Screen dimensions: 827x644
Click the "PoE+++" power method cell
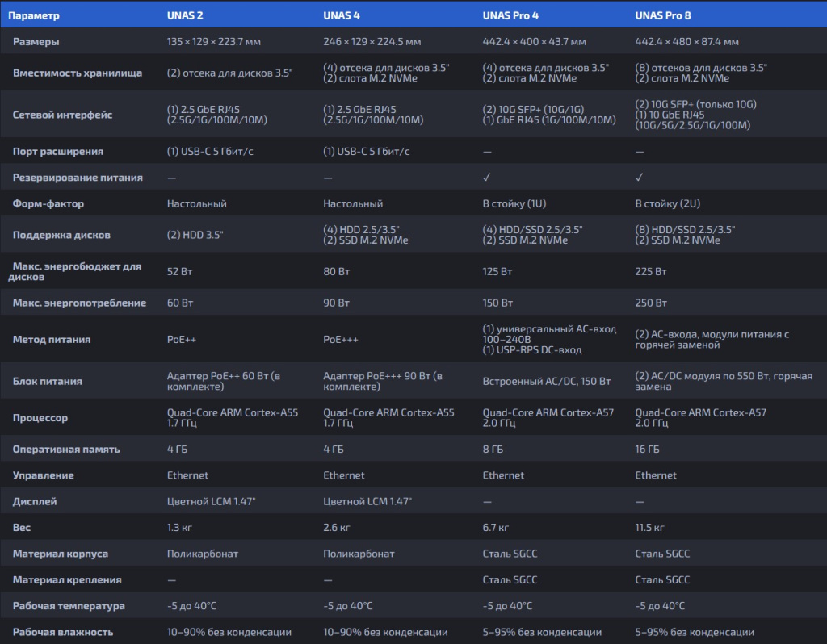(342, 340)
